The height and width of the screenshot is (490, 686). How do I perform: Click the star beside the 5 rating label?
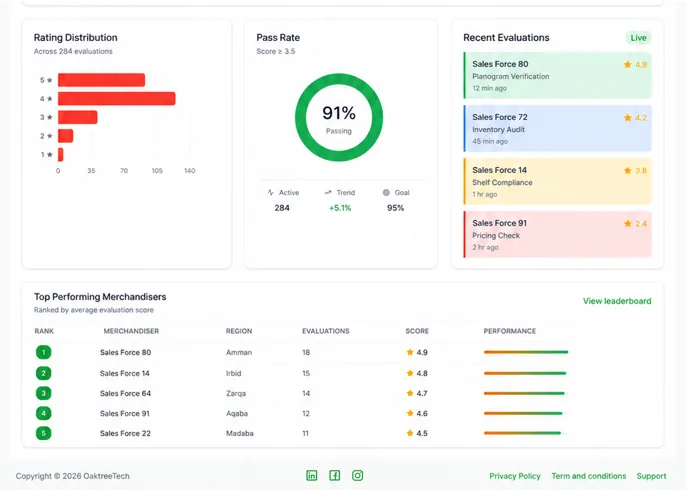coord(49,80)
